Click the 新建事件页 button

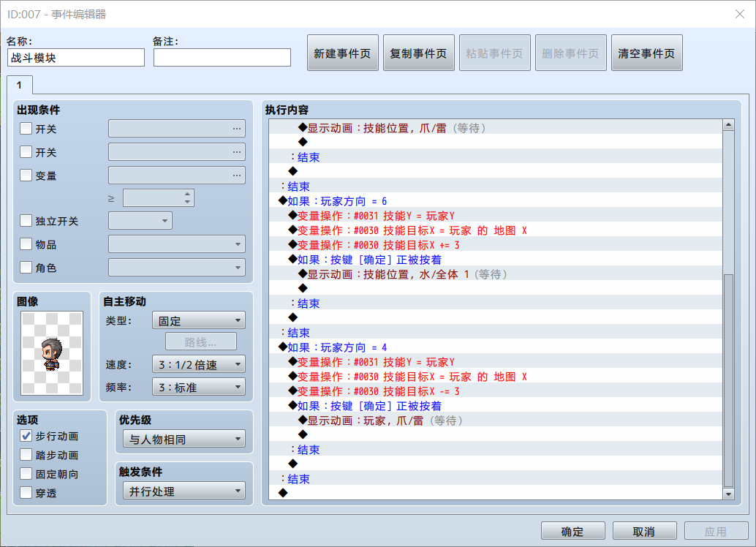(343, 53)
